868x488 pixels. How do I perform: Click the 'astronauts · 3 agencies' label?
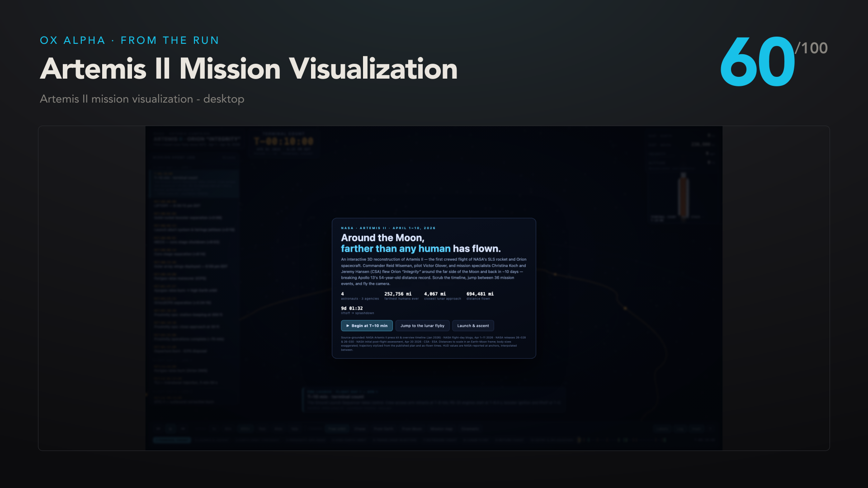coord(360,299)
